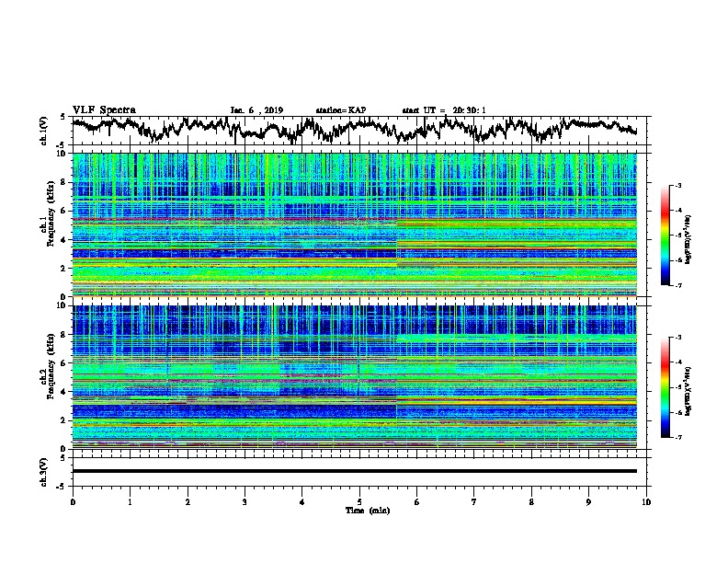Image resolution: width=728 pixels, height=563 pixels.
Task: Click time-axis tick label "4"
Action: click(x=302, y=502)
